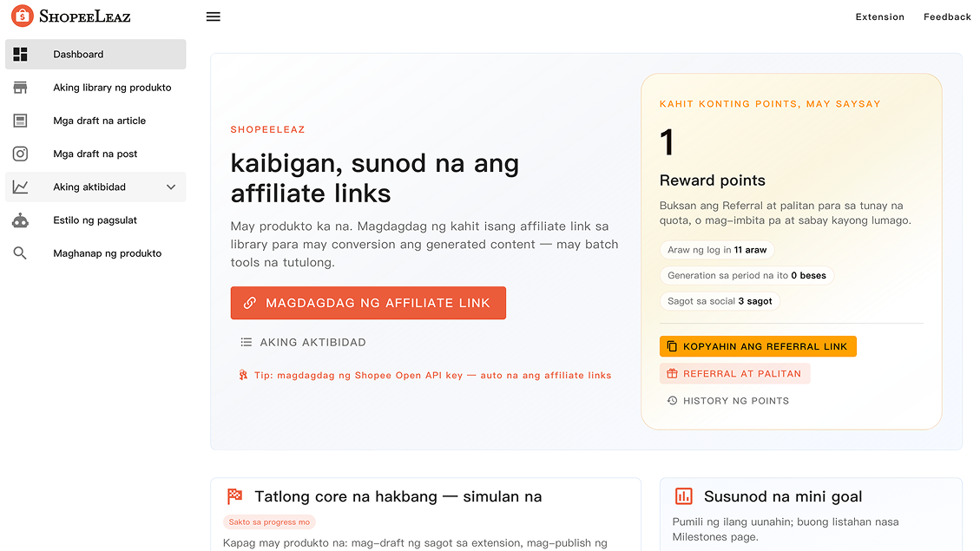
Task: Click the Sakto sa progress mo chip
Action: pyautogui.click(x=269, y=522)
